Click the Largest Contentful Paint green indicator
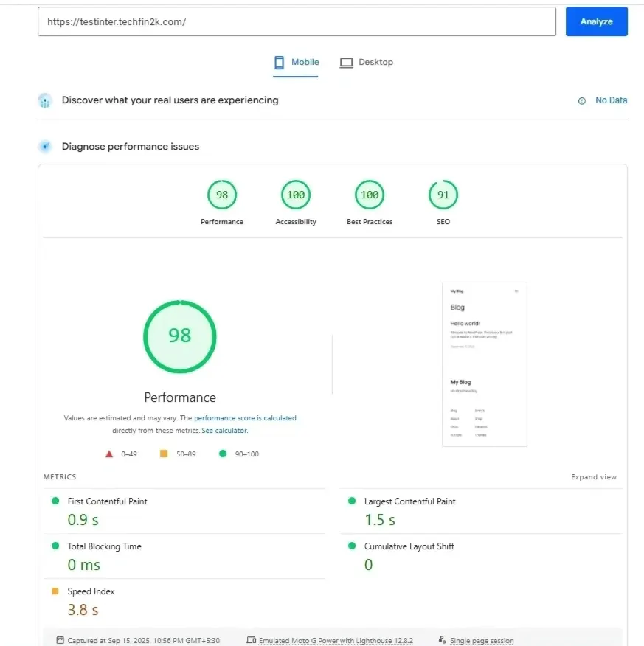The image size is (644, 646). pos(352,501)
